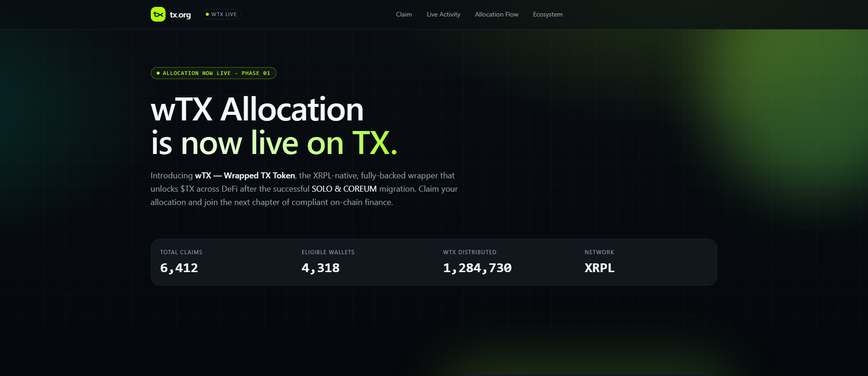Click the Allocation Now Live Phase 01 badge
This screenshot has height=376, width=868.
(x=213, y=73)
